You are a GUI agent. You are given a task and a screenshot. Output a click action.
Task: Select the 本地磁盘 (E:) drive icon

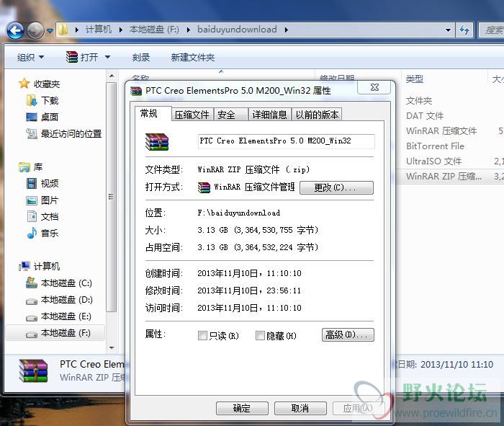32,318
